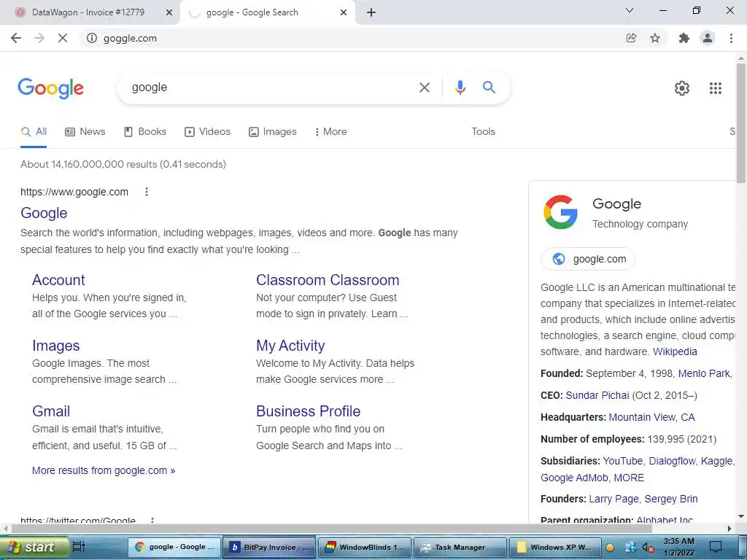Image resolution: width=747 pixels, height=560 pixels.
Task: Open the Sergey Brin link
Action: click(x=671, y=499)
